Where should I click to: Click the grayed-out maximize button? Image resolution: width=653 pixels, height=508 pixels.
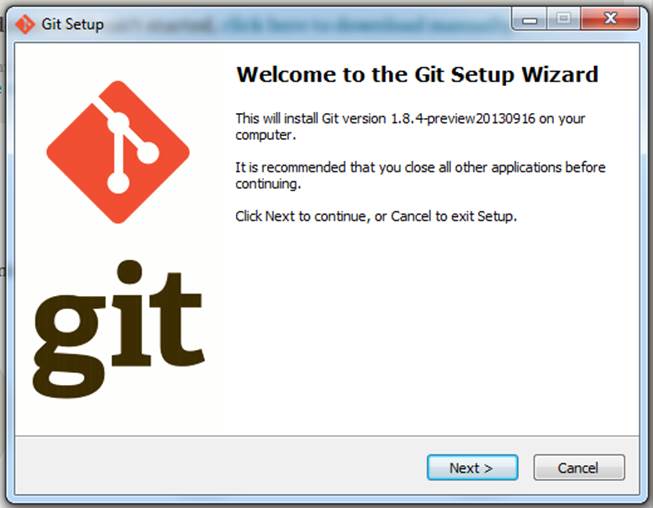click(563, 19)
